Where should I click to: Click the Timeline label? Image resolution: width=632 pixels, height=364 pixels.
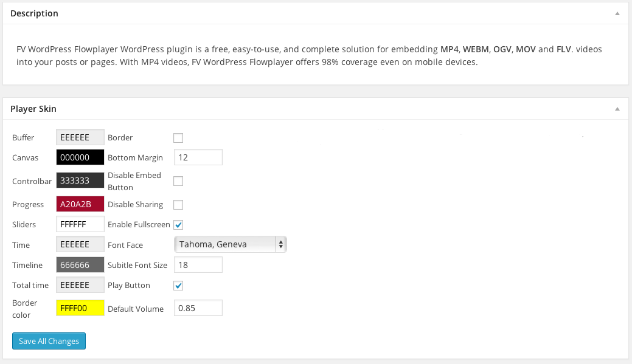click(27, 266)
